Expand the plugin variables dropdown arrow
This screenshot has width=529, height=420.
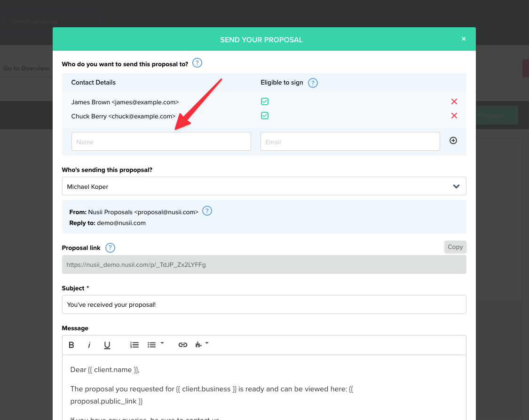207,343
